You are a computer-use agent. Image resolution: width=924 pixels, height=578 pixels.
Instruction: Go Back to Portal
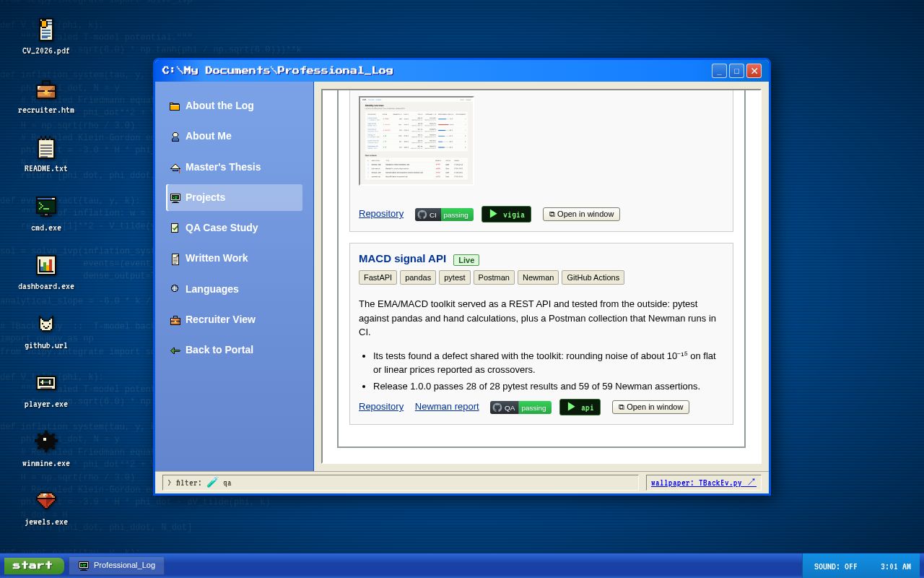coord(234,350)
